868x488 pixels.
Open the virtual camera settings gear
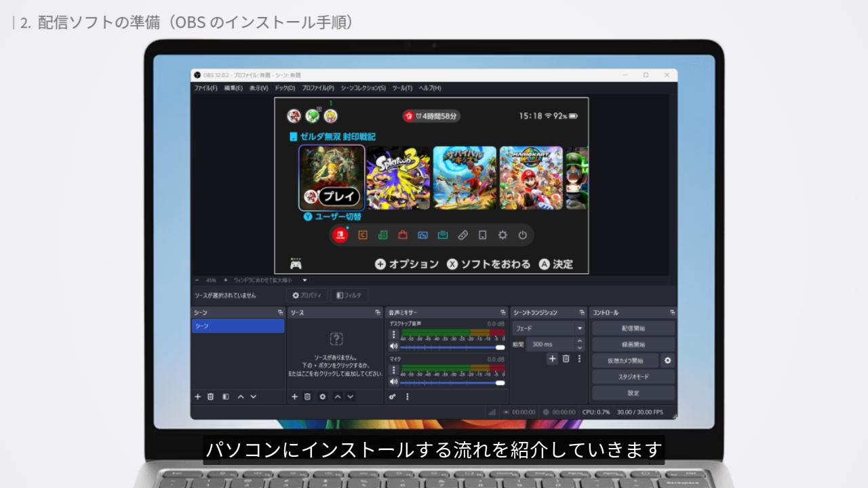click(667, 361)
